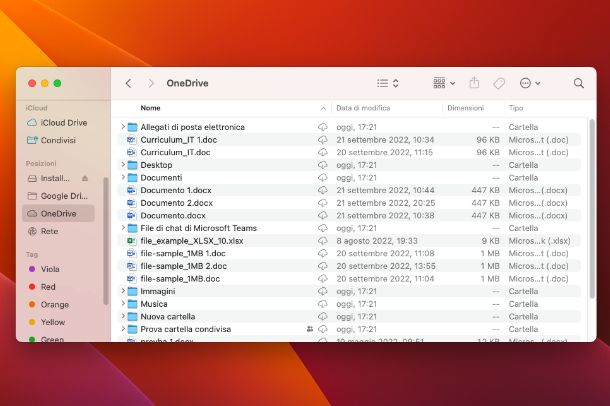This screenshot has height=406, width=610.
Task: Expand Allegati di posta elettronica folder
Action: click(123, 127)
